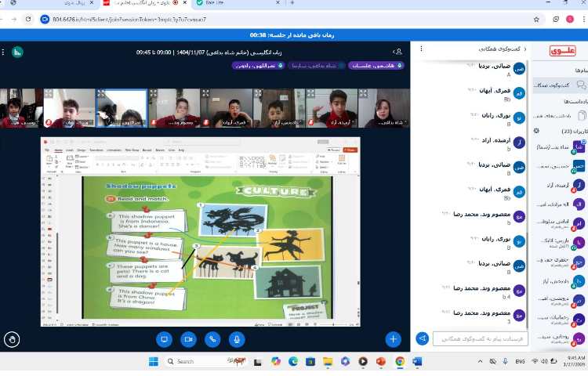Toggle the webcam sharing button
588x376 pixels.
188,339
